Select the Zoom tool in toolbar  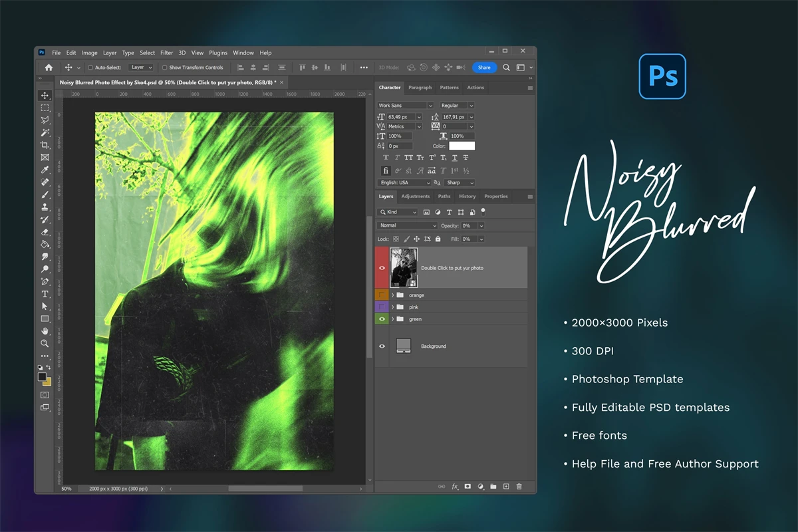click(45, 343)
